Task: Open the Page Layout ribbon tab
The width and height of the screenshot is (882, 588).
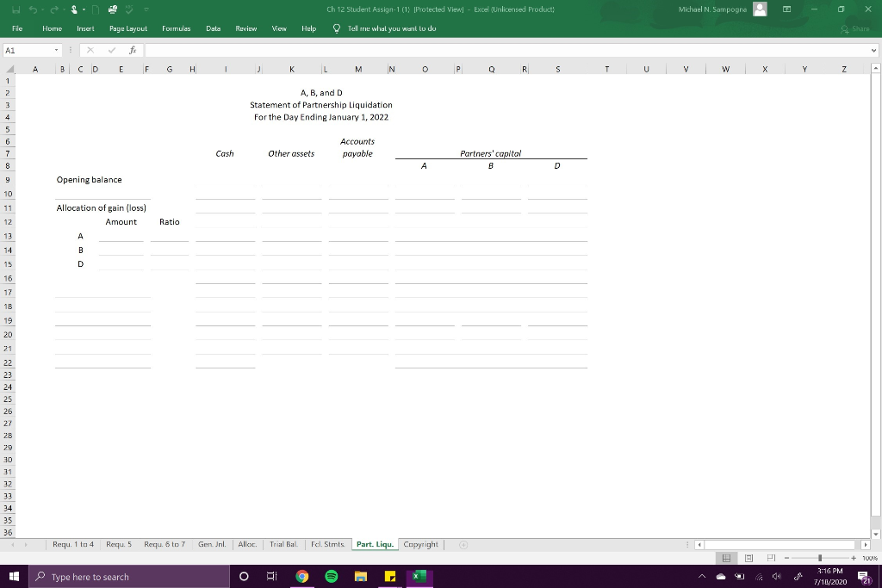Action: [x=128, y=28]
